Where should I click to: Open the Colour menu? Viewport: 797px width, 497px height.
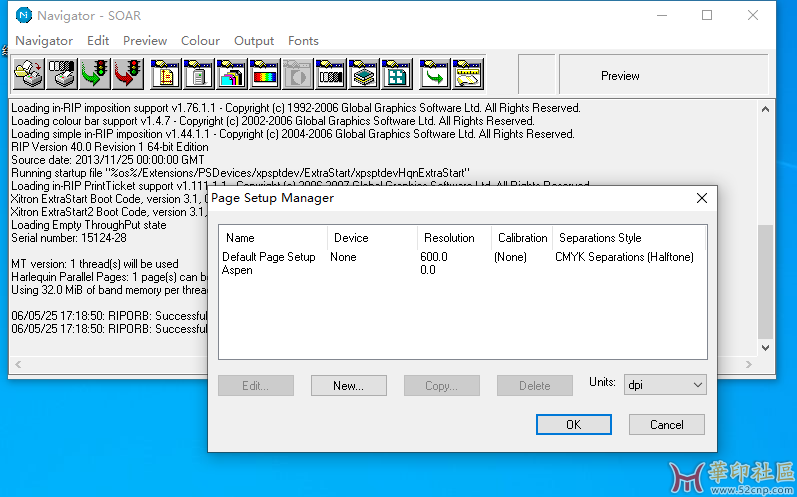tap(200, 41)
